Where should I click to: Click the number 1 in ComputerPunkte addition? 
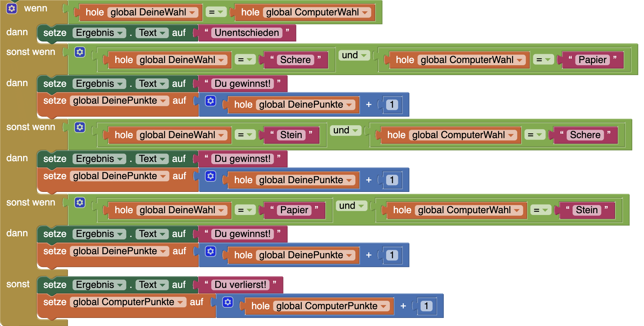tap(426, 306)
